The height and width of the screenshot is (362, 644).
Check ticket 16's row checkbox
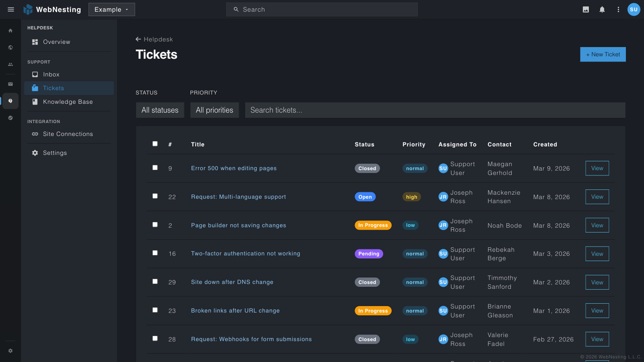[x=155, y=253]
